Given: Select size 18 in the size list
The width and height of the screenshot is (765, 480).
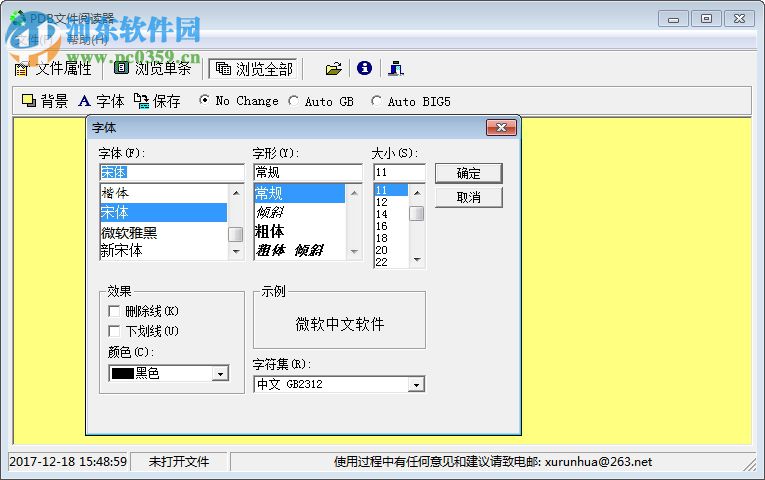Looking at the screenshot, I should click(391, 238).
